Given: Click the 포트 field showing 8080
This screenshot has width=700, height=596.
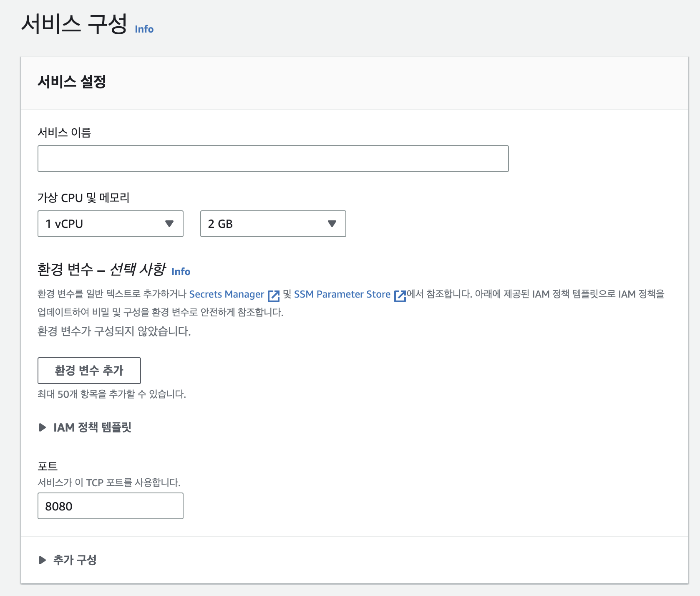Looking at the screenshot, I should 110,506.
